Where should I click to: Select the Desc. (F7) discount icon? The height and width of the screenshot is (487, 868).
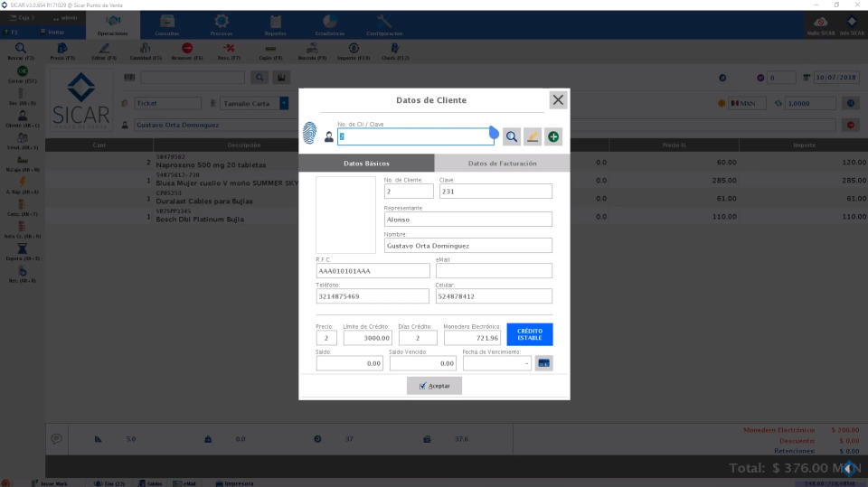click(230, 50)
